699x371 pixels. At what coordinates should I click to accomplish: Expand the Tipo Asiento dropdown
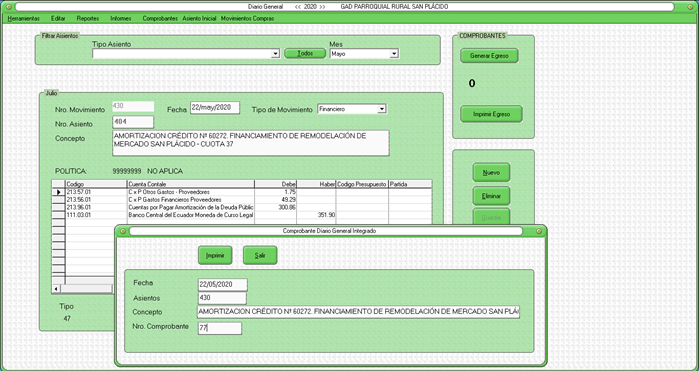275,54
